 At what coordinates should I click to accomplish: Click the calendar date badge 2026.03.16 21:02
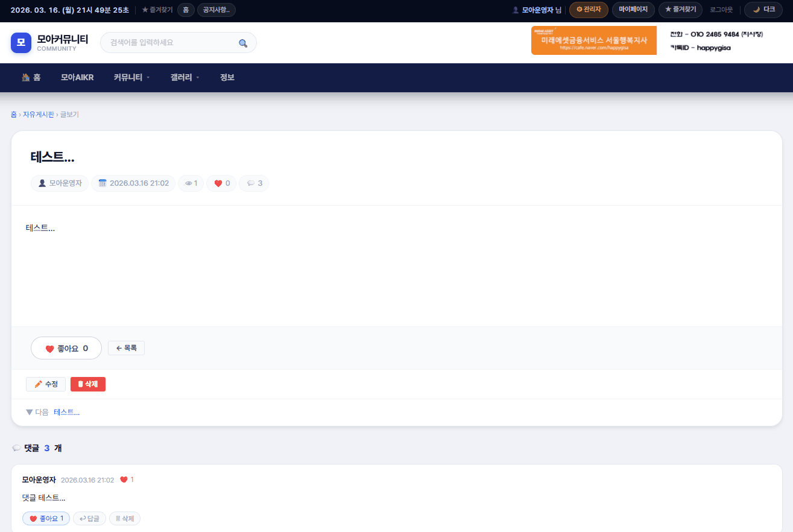point(133,183)
